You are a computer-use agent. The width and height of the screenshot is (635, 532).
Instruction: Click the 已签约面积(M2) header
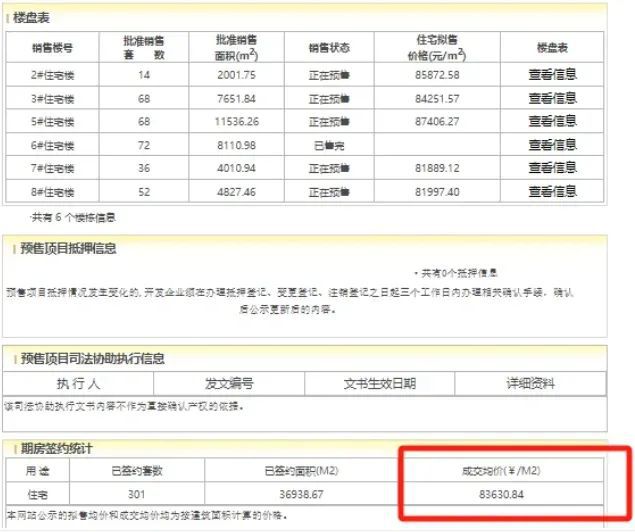tap(301, 471)
